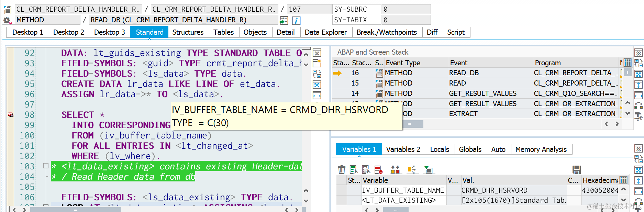
Task: Open the Auto tab
Action: (498, 149)
